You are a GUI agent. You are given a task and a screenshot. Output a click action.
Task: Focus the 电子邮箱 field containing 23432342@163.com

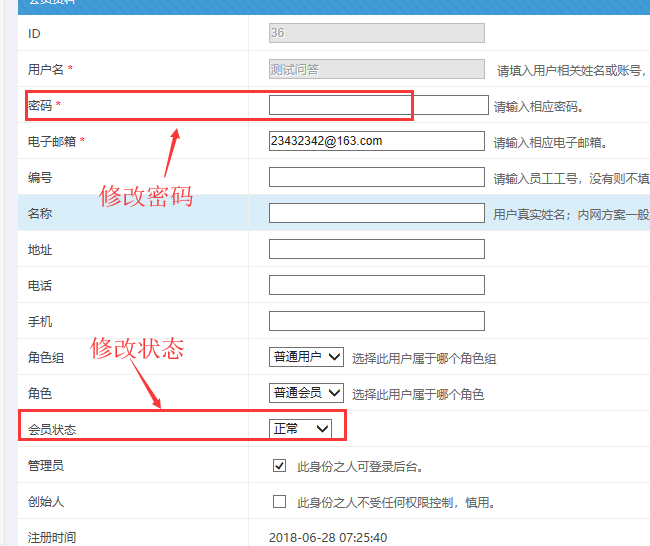(376, 141)
